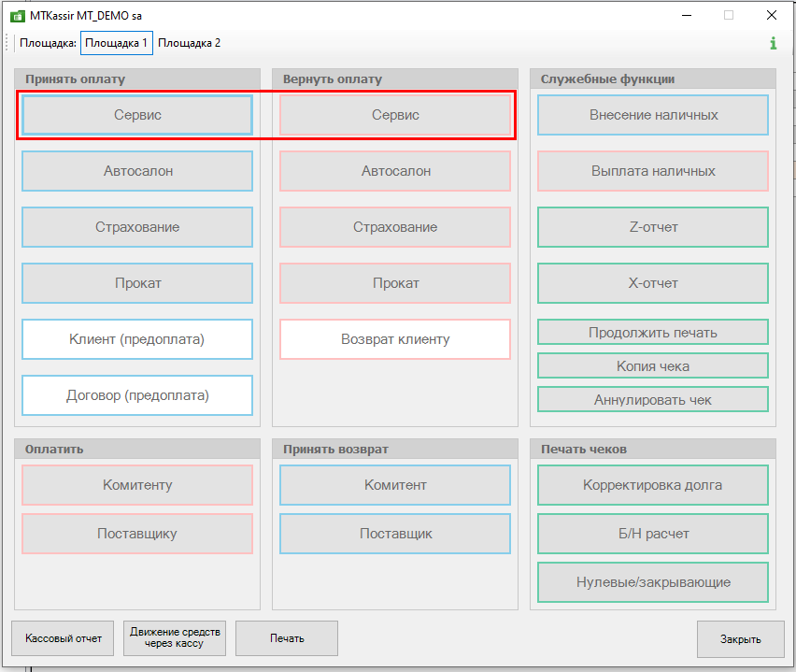The width and height of the screenshot is (796, 672).
Task: Choose Аннулировать чек
Action: (653, 400)
